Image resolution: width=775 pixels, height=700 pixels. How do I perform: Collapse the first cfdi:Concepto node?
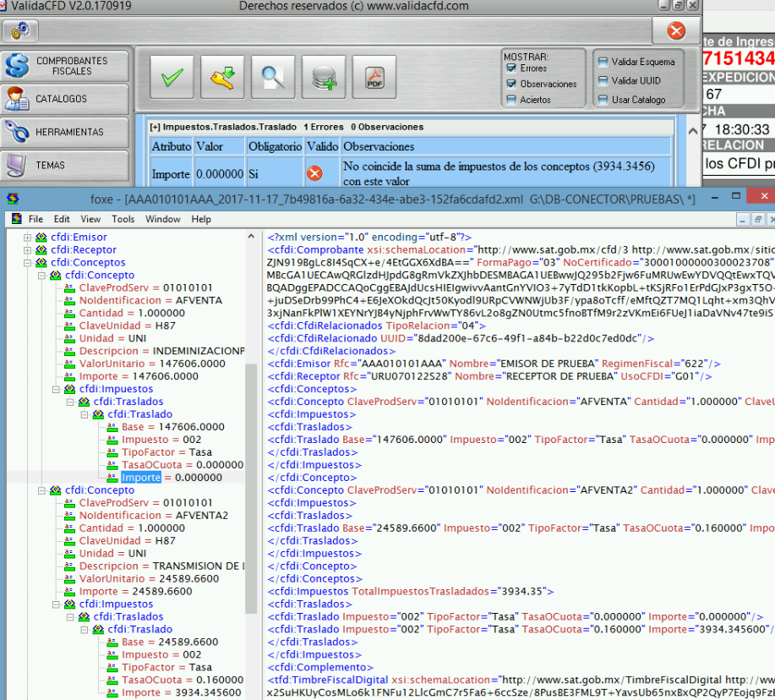42,276
